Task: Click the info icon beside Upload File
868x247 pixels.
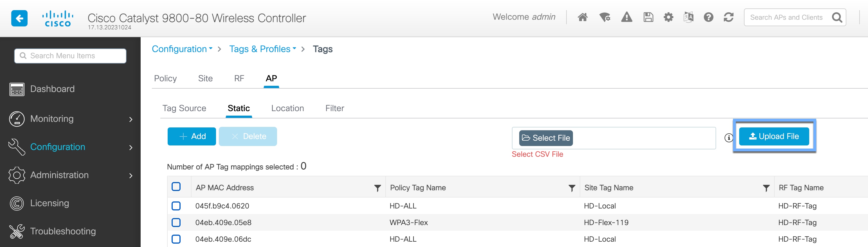Action: click(x=728, y=138)
